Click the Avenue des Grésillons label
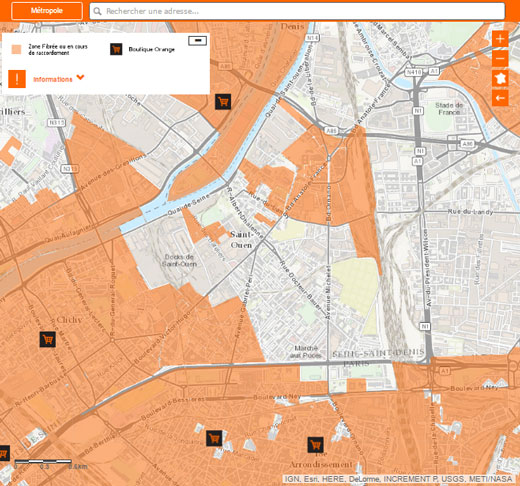The height and width of the screenshot is (486, 520). 113,172
